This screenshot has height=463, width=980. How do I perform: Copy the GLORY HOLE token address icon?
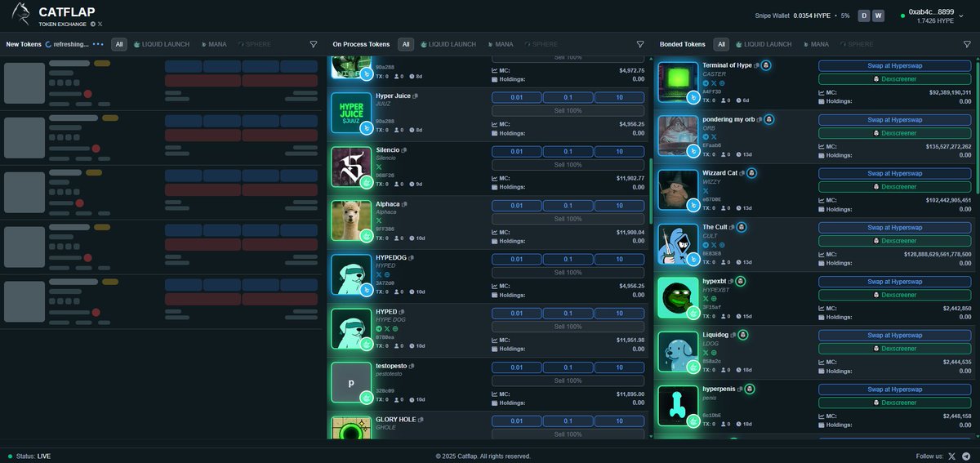421,420
